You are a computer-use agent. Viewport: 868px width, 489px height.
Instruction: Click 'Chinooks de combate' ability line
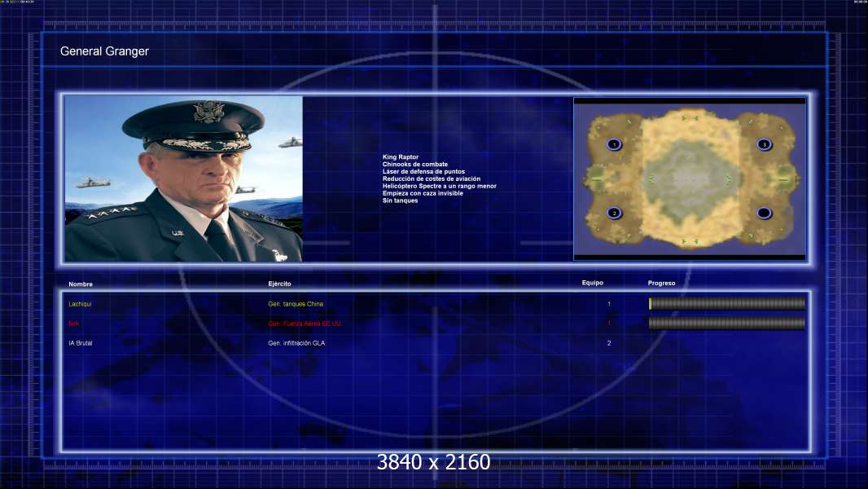pos(415,165)
